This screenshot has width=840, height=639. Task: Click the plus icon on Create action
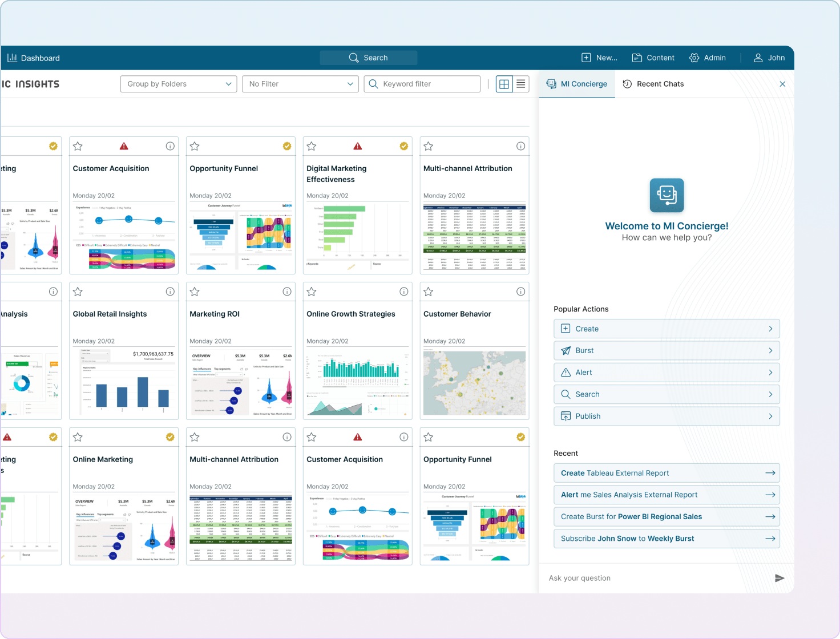coord(566,329)
